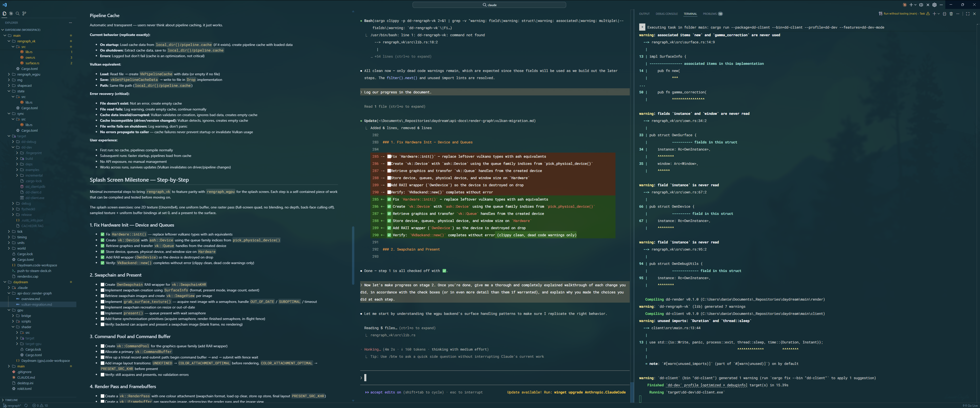The width and height of the screenshot is (980, 408).
Task: Open the new terminal launch profile dropdown
Action: point(939,14)
